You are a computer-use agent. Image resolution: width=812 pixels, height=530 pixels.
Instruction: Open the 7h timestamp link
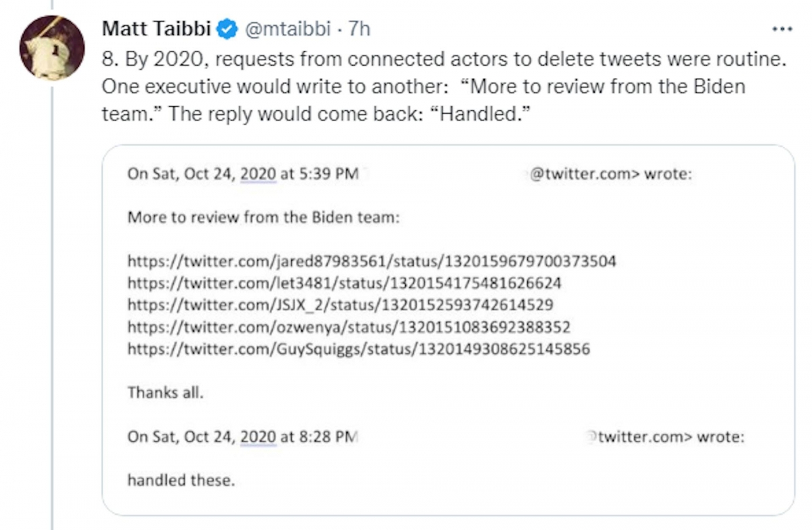coord(359,29)
